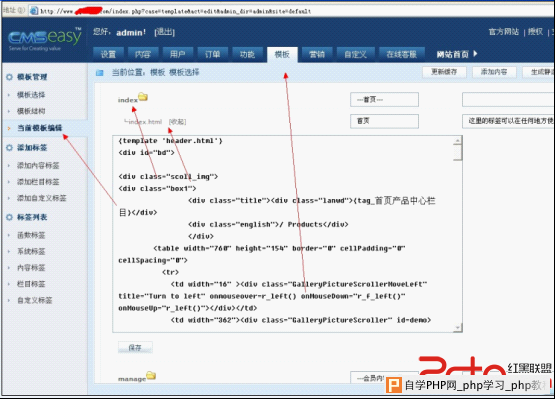This screenshot has height=399, width=555.
Task: Open the 模板 tab
Action: coord(282,55)
